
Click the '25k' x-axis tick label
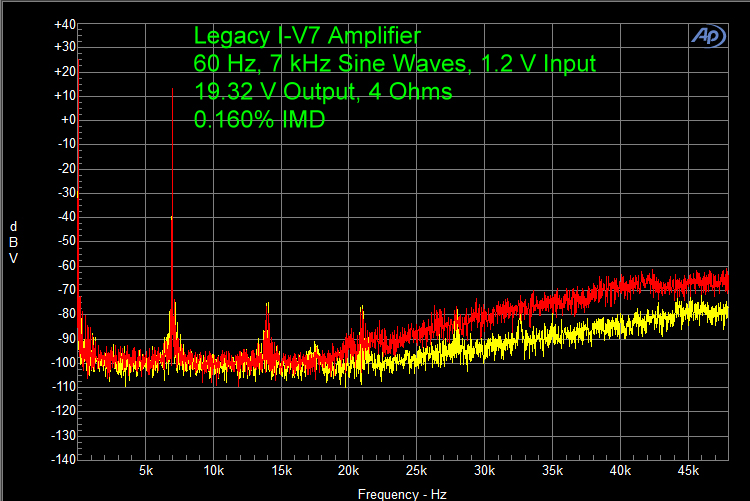(417, 470)
